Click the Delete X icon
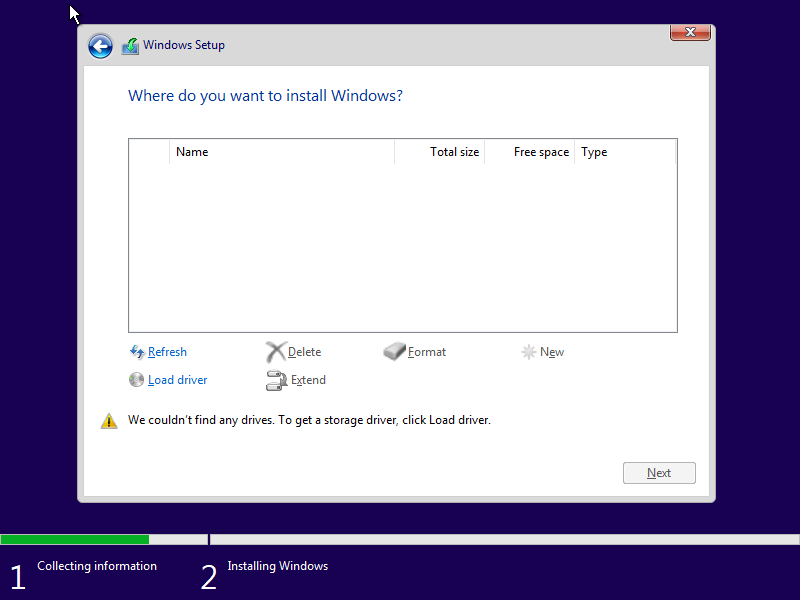 [276, 352]
